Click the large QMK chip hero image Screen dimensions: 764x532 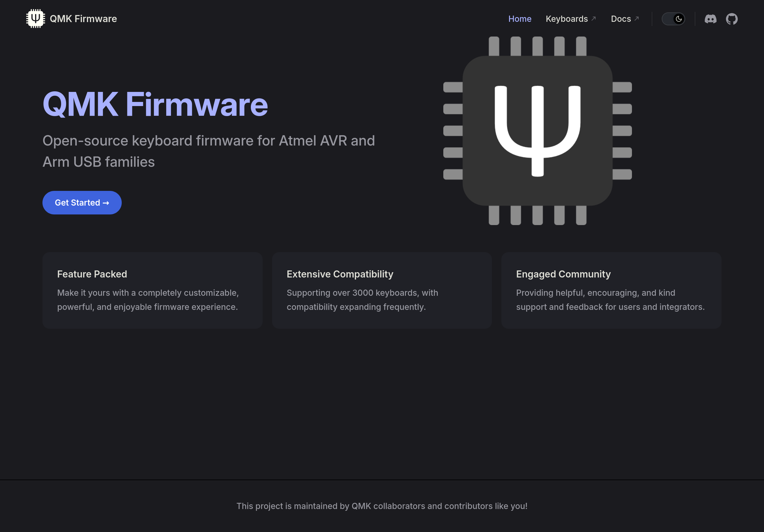pyautogui.click(x=537, y=131)
